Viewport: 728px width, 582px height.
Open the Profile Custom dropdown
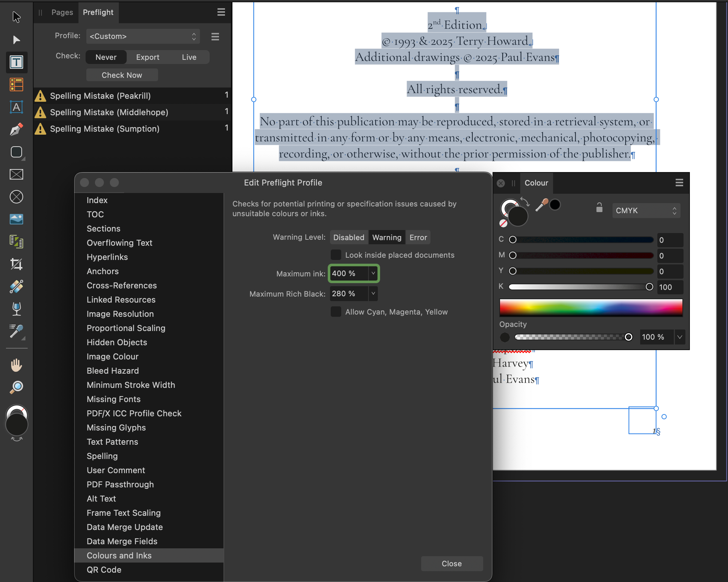(x=143, y=36)
